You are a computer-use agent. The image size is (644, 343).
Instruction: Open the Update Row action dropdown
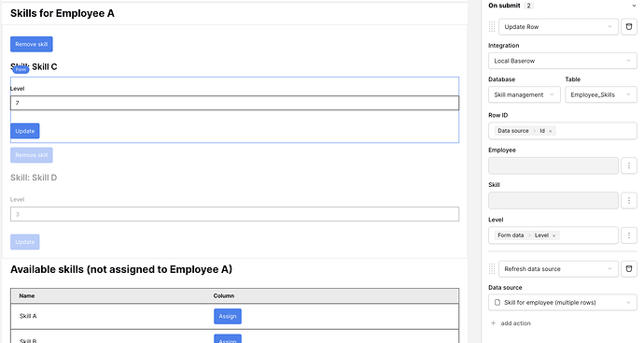click(x=558, y=27)
